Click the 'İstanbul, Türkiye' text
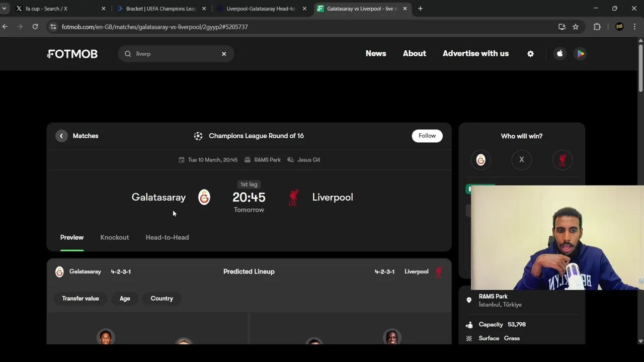 (500, 305)
